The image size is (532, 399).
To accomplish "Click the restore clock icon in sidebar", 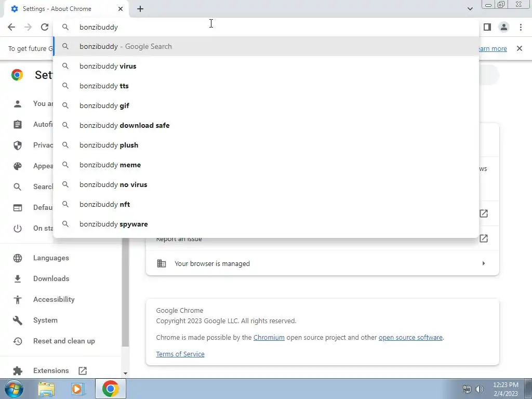I will pos(17,341).
